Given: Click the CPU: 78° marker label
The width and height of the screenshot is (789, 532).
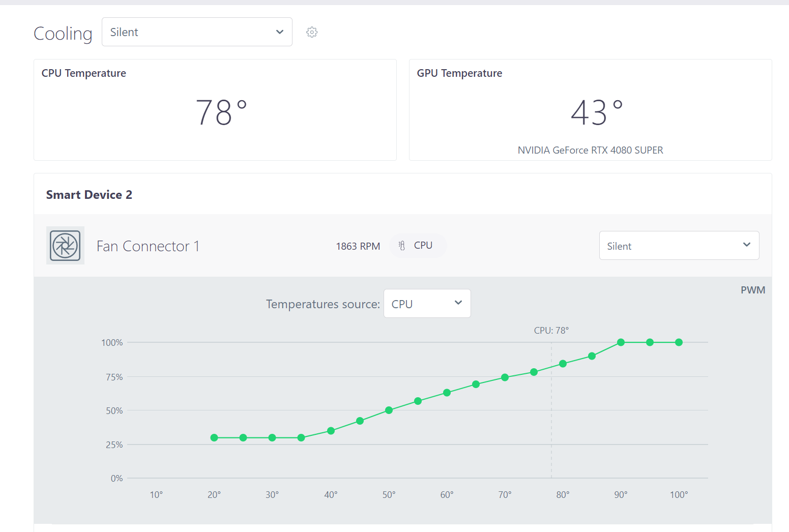Looking at the screenshot, I should tap(551, 331).
